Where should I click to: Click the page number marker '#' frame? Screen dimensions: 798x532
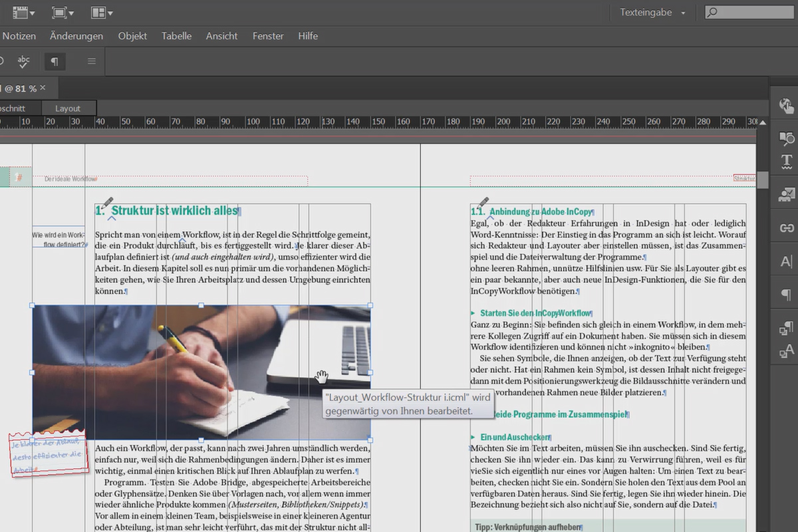click(19, 178)
